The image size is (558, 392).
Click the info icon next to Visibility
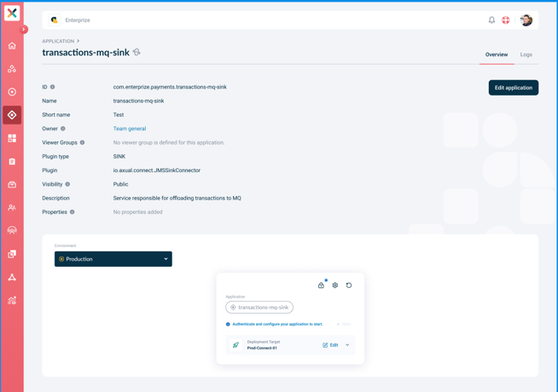point(67,184)
